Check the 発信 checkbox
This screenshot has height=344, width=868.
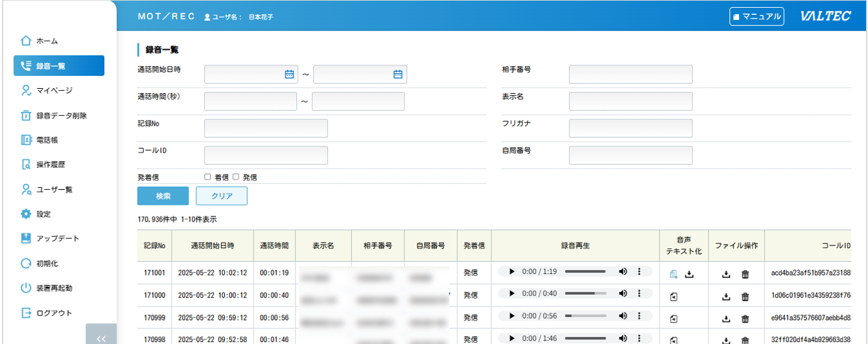(236, 177)
